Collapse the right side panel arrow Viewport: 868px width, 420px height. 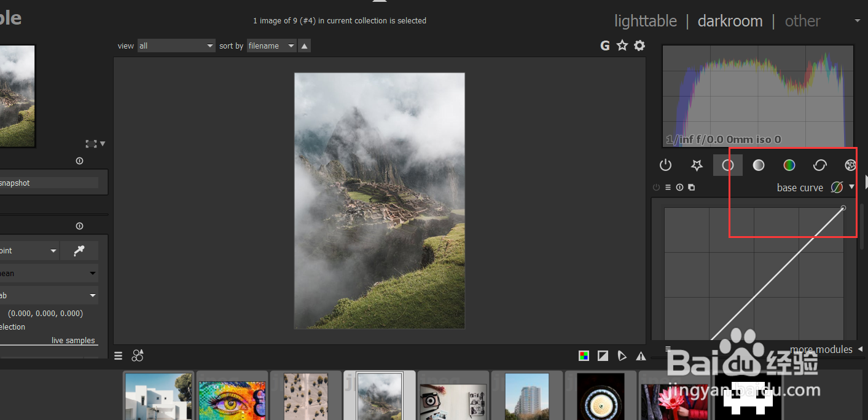click(866, 181)
